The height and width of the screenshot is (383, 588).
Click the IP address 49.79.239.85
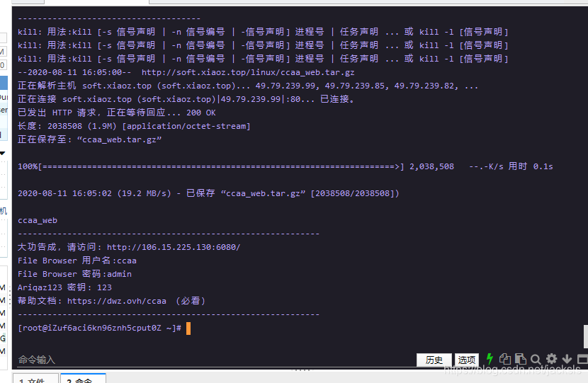354,86
